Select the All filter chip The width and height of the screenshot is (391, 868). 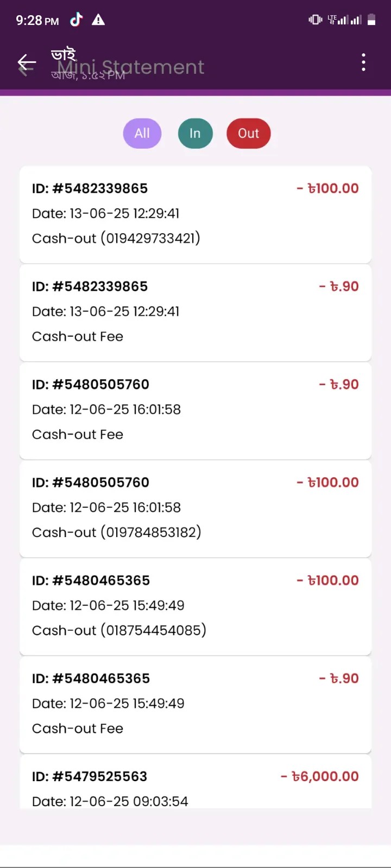click(142, 133)
